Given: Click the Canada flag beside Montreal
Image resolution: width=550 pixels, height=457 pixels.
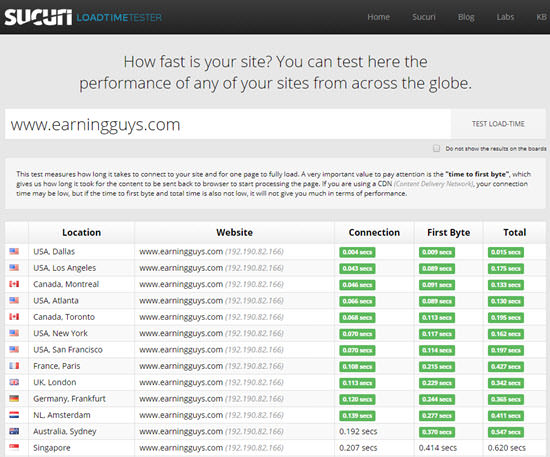Looking at the screenshot, I should coord(14,284).
